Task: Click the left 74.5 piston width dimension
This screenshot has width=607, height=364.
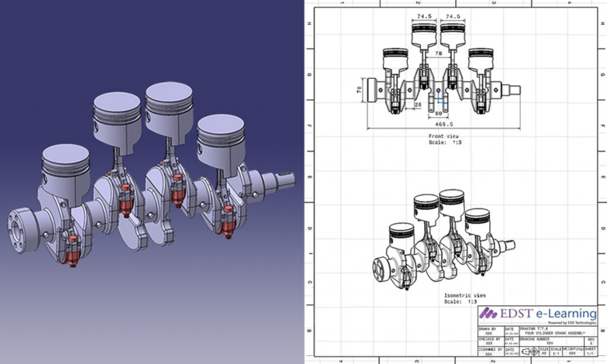Action: click(x=424, y=16)
